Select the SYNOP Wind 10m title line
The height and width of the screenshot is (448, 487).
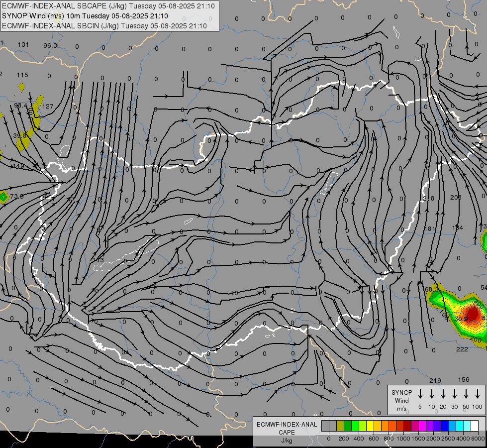coord(85,16)
